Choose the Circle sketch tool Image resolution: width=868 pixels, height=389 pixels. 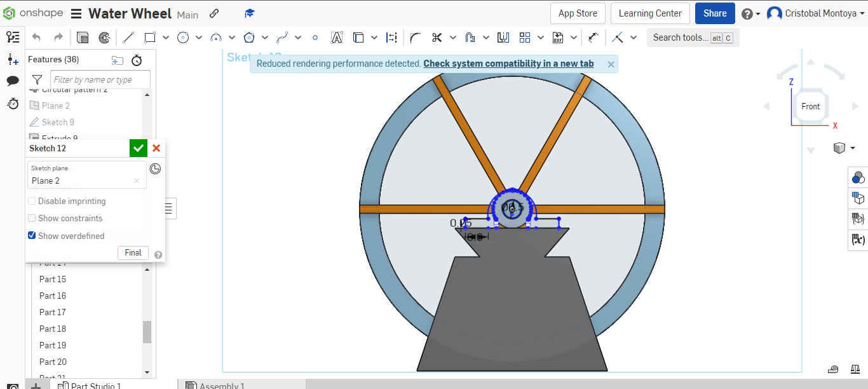[x=183, y=38]
